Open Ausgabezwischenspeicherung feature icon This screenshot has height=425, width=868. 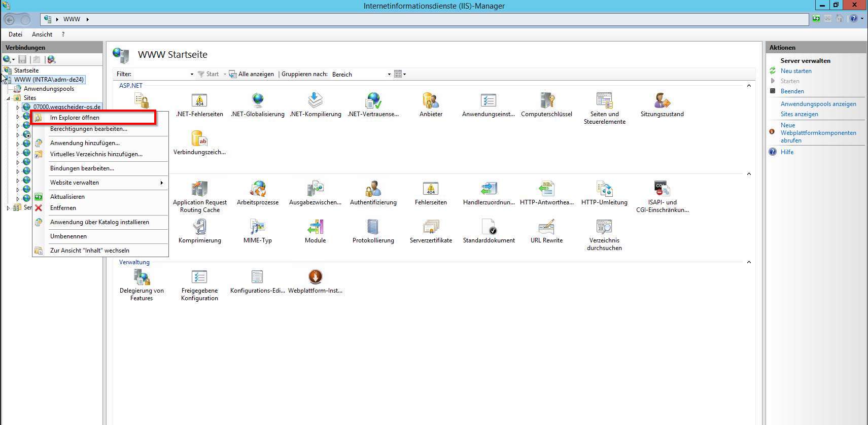tap(315, 193)
